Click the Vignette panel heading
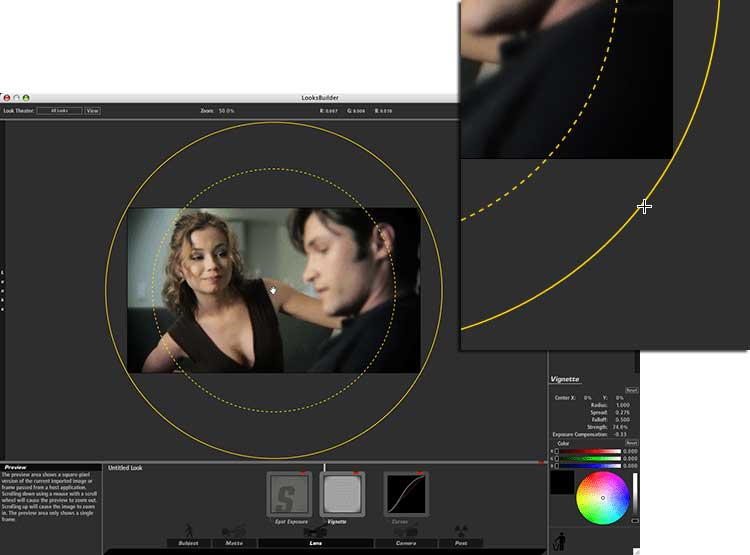The height and width of the screenshot is (555, 750). pyautogui.click(x=564, y=379)
